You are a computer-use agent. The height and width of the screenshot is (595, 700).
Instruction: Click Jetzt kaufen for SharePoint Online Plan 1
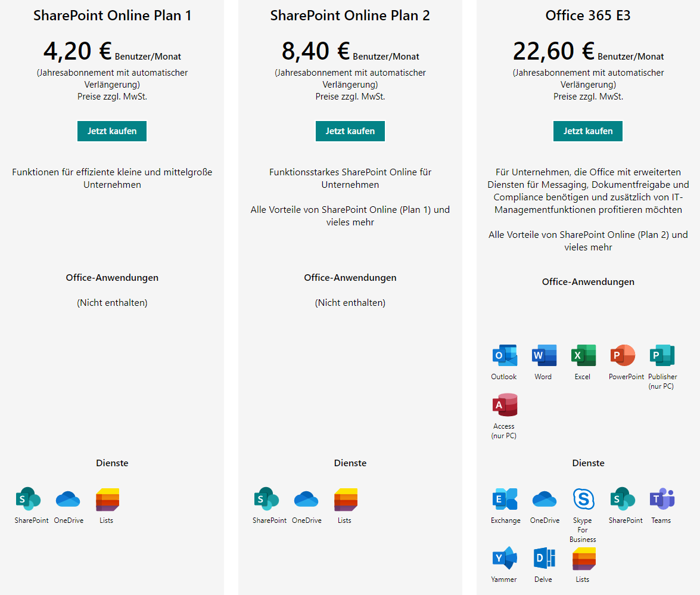pyautogui.click(x=111, y=131)
